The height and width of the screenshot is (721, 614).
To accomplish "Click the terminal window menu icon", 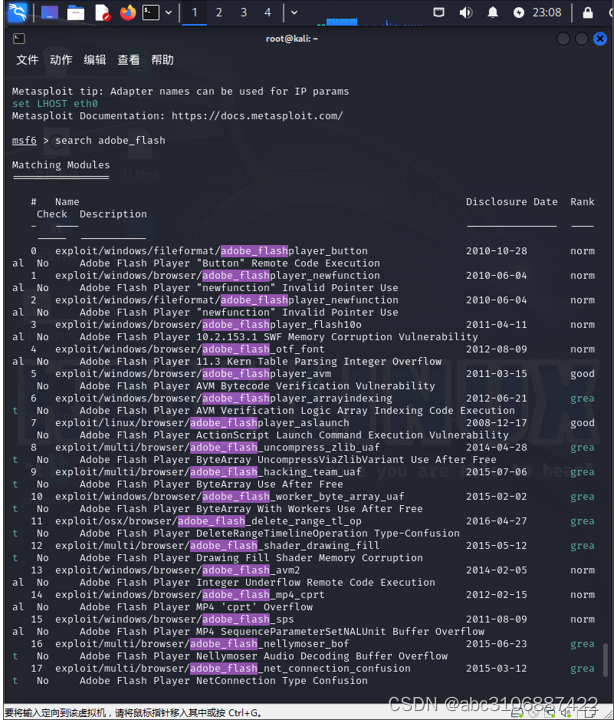I will point(19,39).
